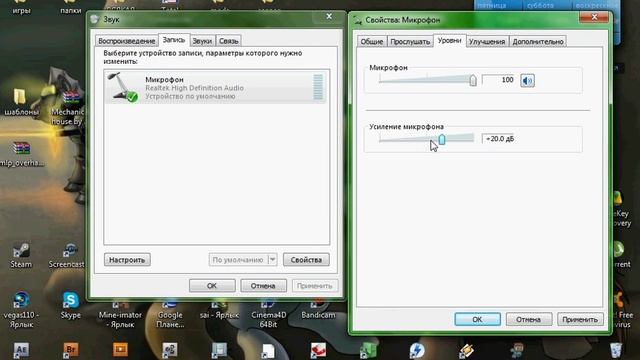Switch to the Связь tab

click(228, 41)
